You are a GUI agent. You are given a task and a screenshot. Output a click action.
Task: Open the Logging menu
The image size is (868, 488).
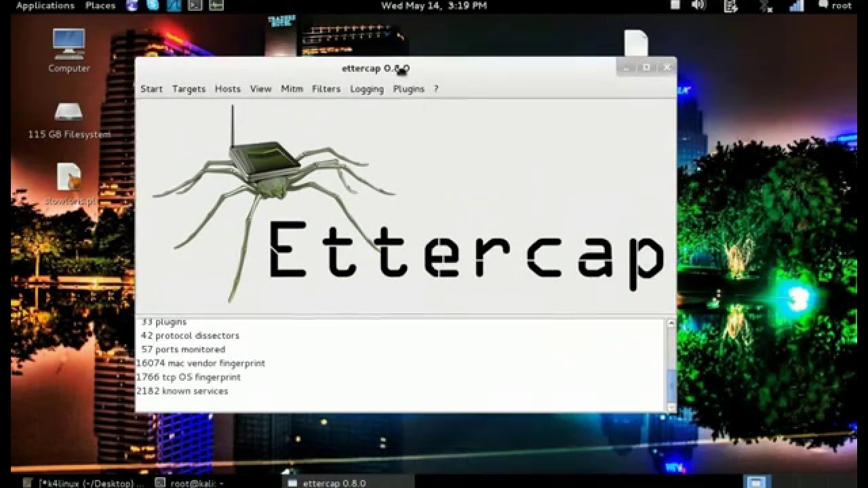click(x=367, y=89)
